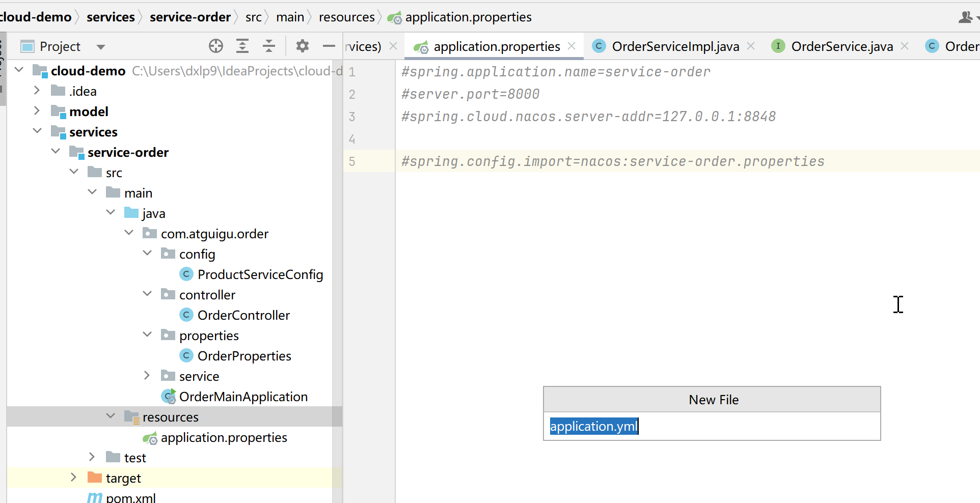980x503 pixels.
Task: Click the #server.port=8000 line
Action: [x=470, y=94]
